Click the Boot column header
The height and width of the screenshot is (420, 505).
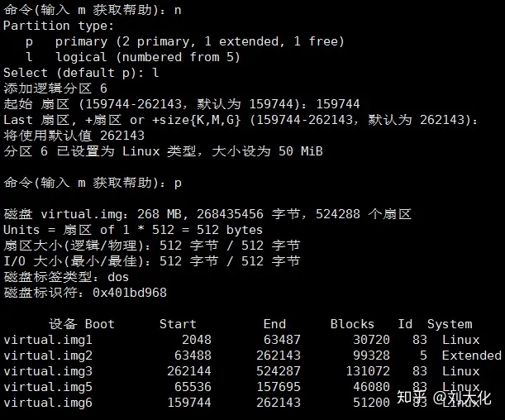pyautogui.click(x=99, y=324)
